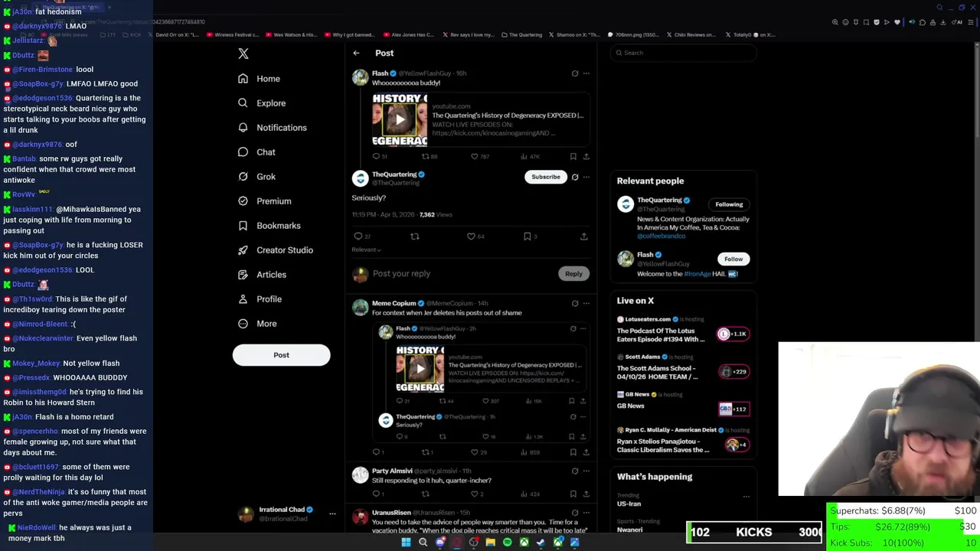The width and height of the screenshot is (980, 551).
Task: Like Party Almsivi's reply with 2 likes
Action: (x=477, y=494)
